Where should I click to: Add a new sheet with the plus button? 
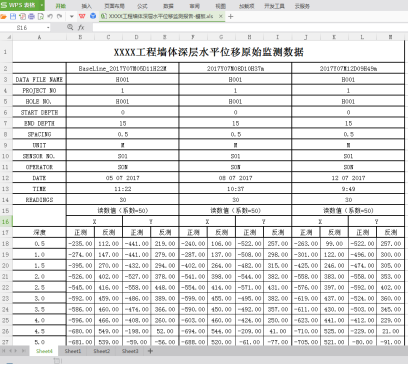150,351
